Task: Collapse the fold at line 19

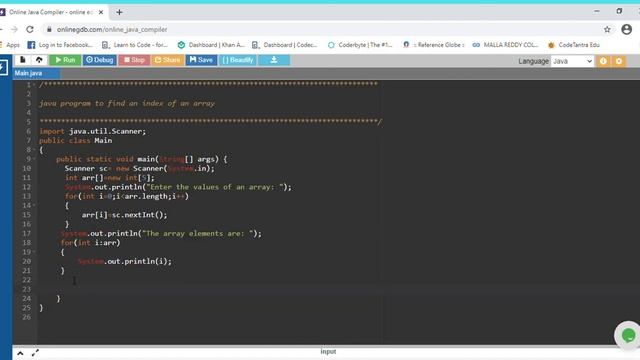Action: (x=34, y=252)
